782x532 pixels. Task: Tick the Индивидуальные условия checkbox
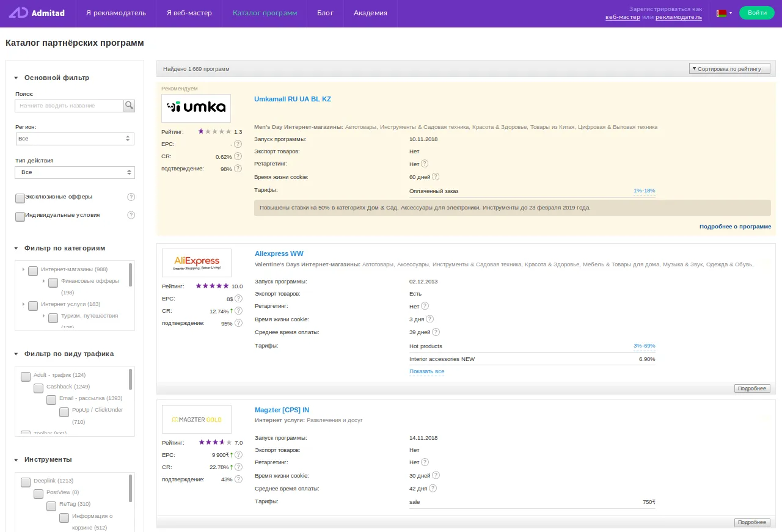click(20, 216)
